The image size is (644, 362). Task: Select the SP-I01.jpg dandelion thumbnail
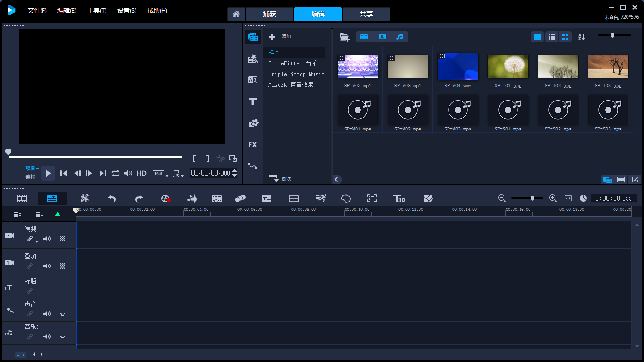(x=508, y=67)
